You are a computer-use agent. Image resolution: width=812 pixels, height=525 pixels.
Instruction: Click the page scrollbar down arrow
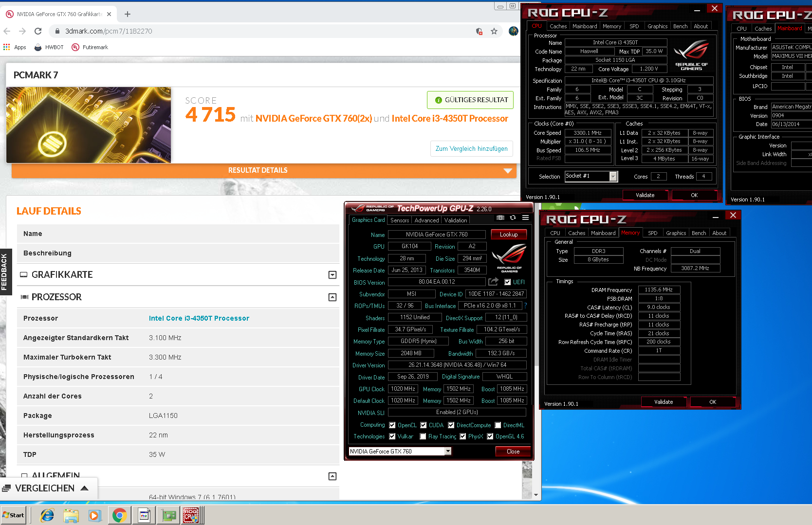point(536,495)
